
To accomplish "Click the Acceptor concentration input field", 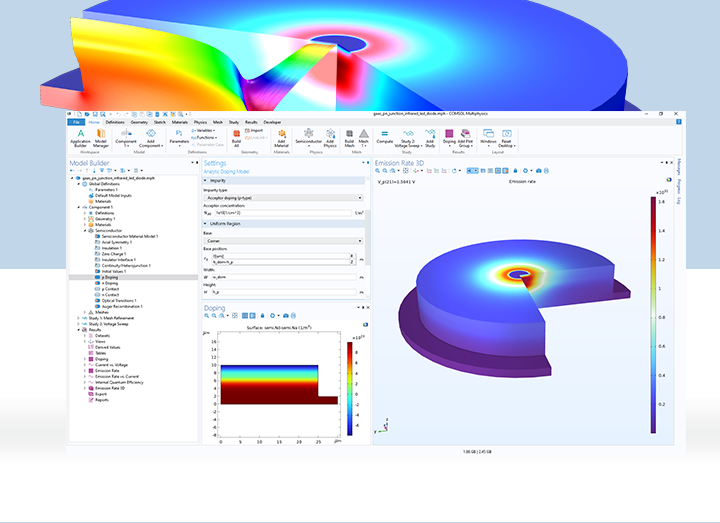I will pyautogui.click(x=284, y=212).
